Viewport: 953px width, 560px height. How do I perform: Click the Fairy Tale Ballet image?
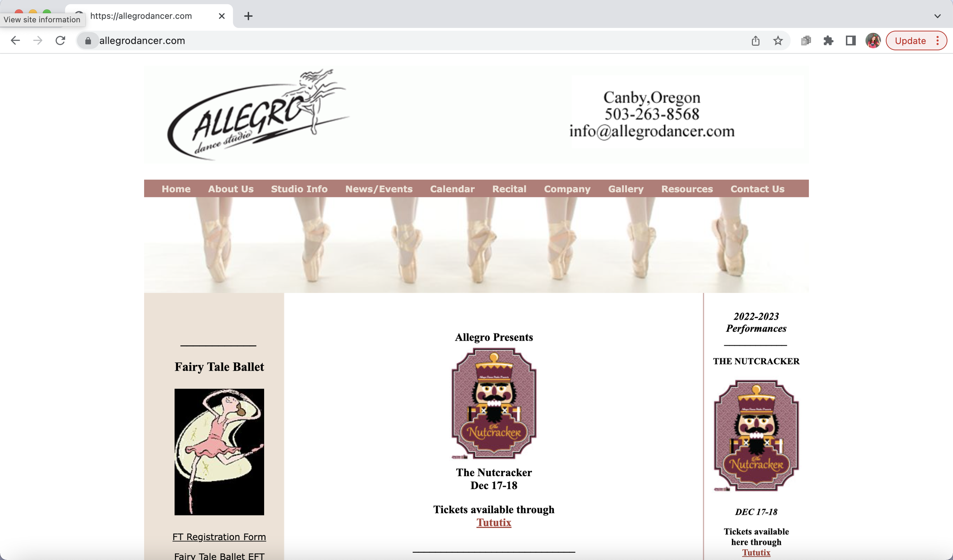pos(219,452)
